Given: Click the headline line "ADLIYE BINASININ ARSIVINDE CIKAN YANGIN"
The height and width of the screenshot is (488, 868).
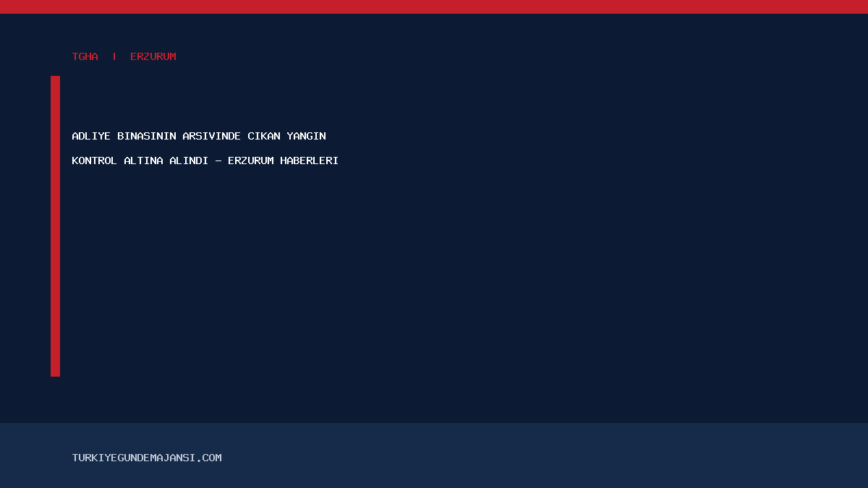Looking at the screenshot, I should (199, 136).
